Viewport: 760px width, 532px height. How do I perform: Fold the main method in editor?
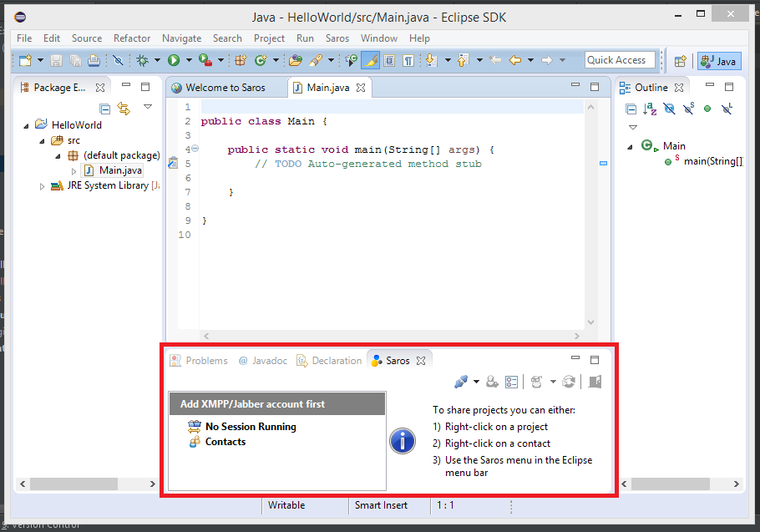pos(195,149)
